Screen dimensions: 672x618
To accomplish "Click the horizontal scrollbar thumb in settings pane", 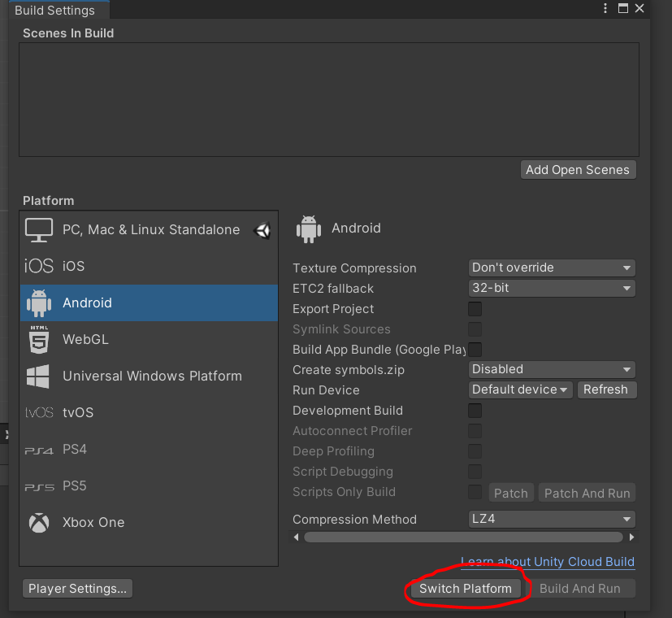I will tap(463, 537).
